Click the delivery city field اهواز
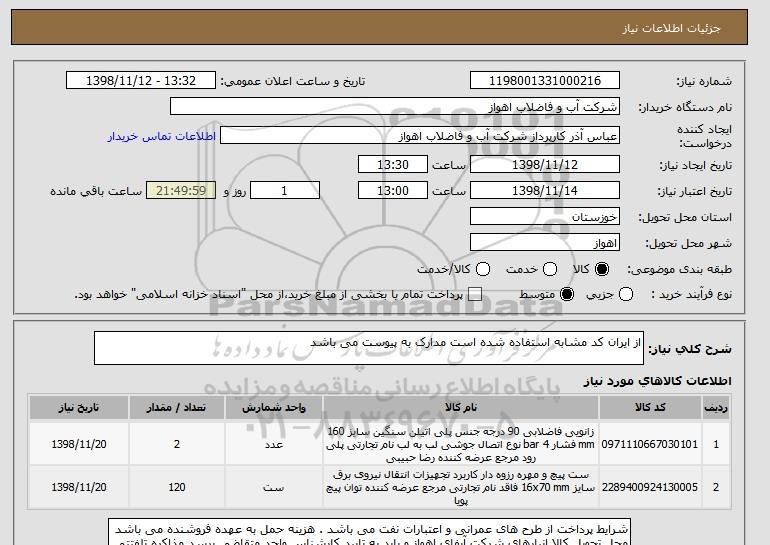 click(x=545, y=243)
